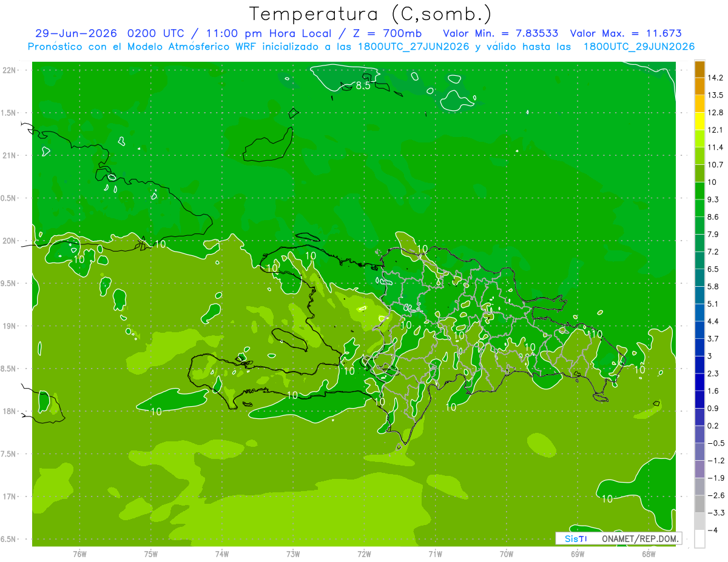Image resolution: width=728 pixels, height=562 pixels.
Task: Click the '71W' longitude label
Action: tap(435, 554)
